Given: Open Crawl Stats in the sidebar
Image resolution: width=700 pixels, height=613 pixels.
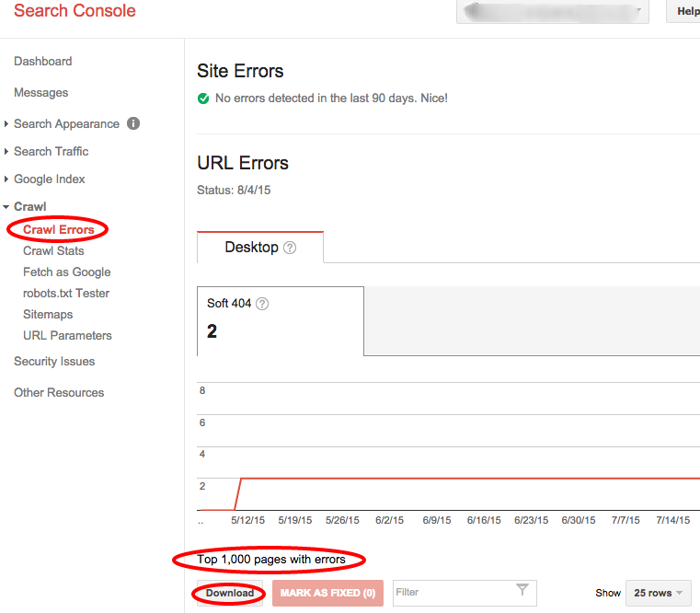Looking at the screenshot, I should 53,250.
